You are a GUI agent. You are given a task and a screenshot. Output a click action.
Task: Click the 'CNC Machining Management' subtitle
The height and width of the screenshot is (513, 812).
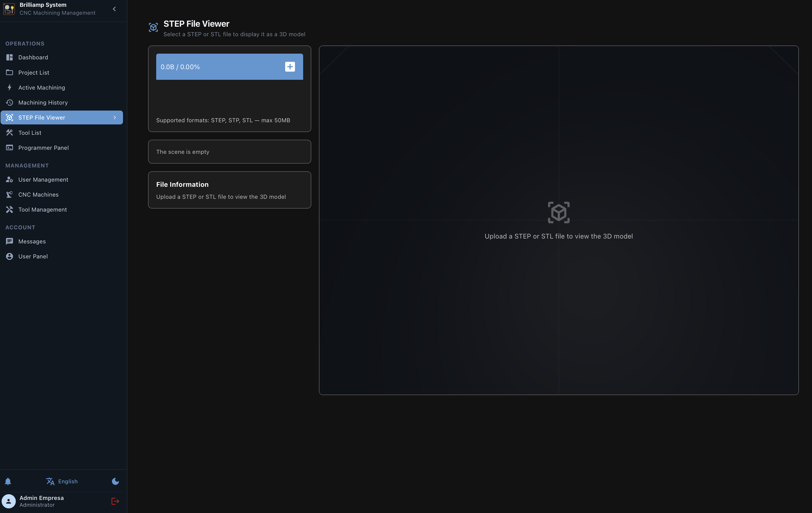click(57, 13)
